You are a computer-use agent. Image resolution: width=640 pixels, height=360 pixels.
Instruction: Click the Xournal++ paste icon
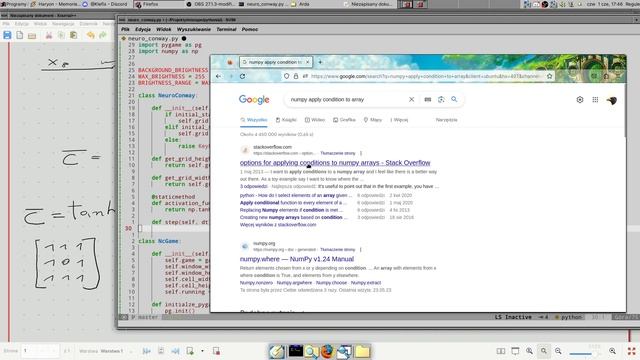(x=73, y=36)
